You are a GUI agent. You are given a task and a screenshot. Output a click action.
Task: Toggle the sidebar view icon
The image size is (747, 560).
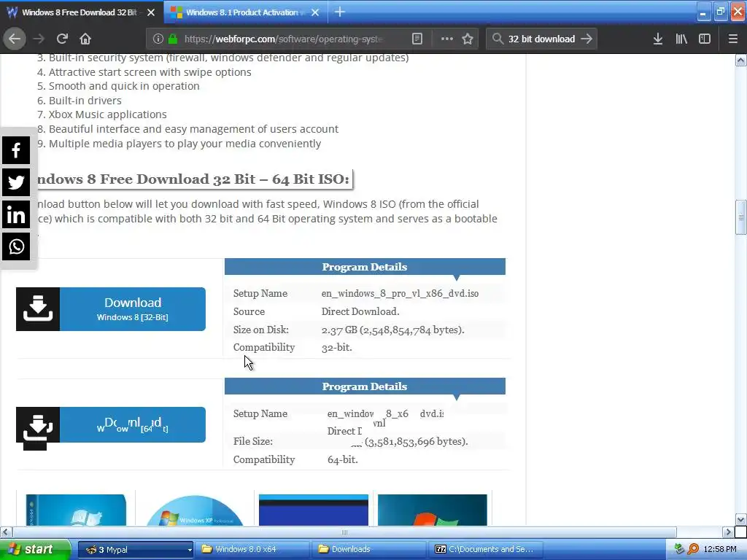705,39
